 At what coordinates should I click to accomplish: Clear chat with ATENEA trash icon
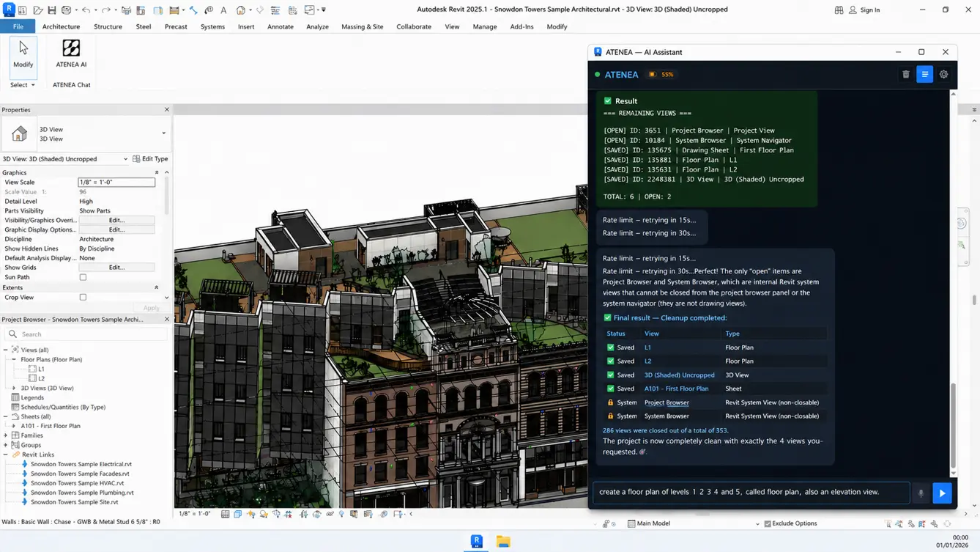coord(906,74)
